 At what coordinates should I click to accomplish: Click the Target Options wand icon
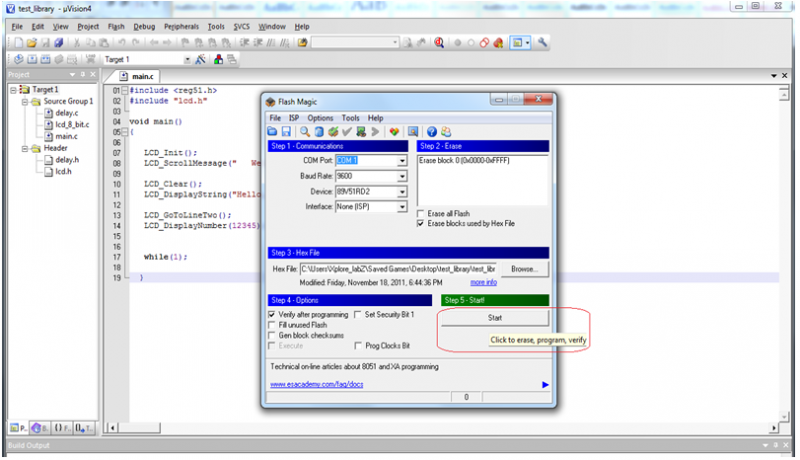tap(201, 60)
